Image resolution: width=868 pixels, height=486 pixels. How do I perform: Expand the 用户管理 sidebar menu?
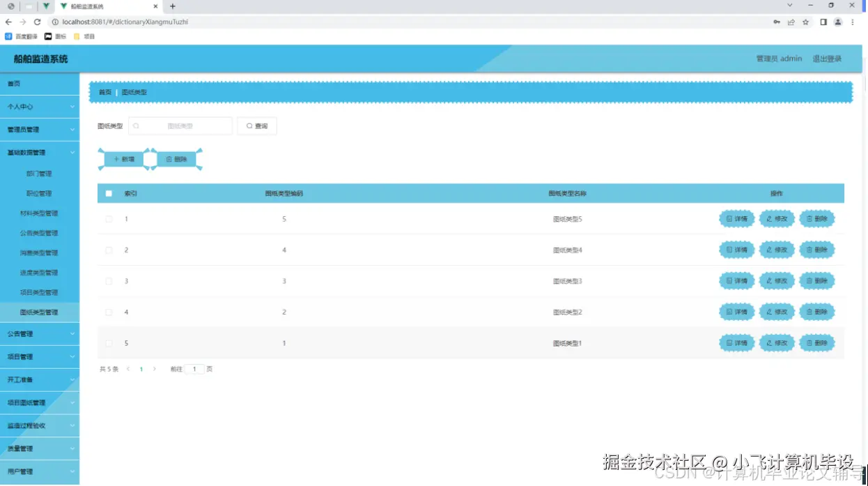coord(40,472)
